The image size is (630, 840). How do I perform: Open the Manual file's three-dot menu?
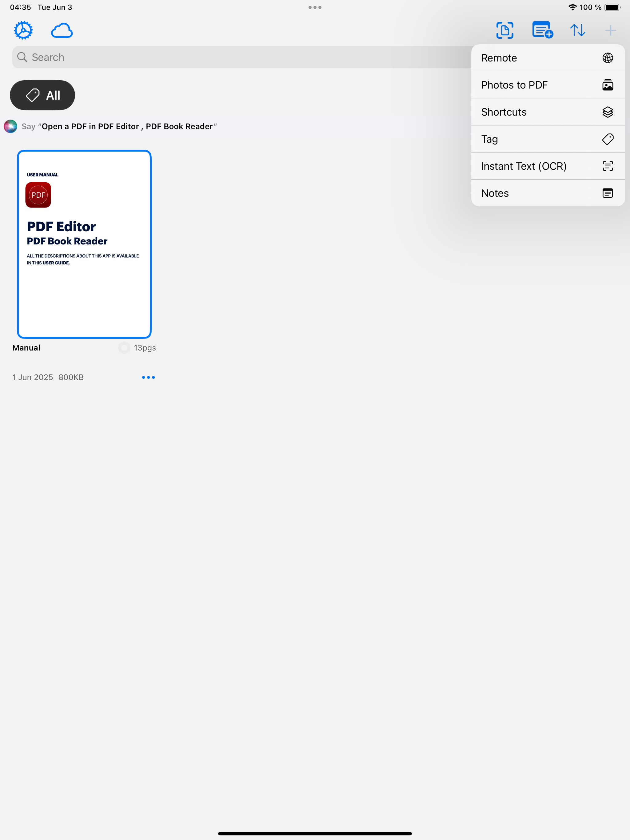pyautogui.click(x=148, y=377)
